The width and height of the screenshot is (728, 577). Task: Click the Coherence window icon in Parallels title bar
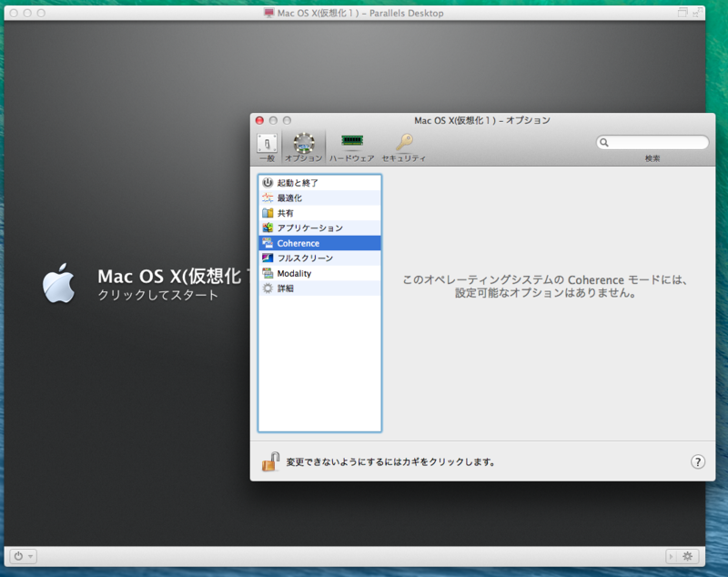pyautogui.click(x=682, y=13)
